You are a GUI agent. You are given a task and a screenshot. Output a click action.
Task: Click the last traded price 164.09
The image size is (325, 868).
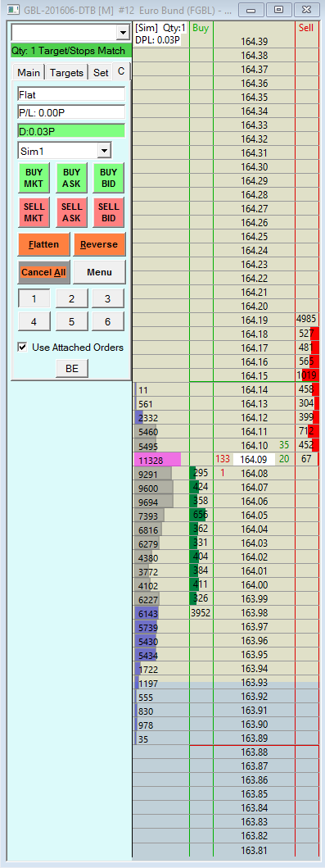click(255, 459)
